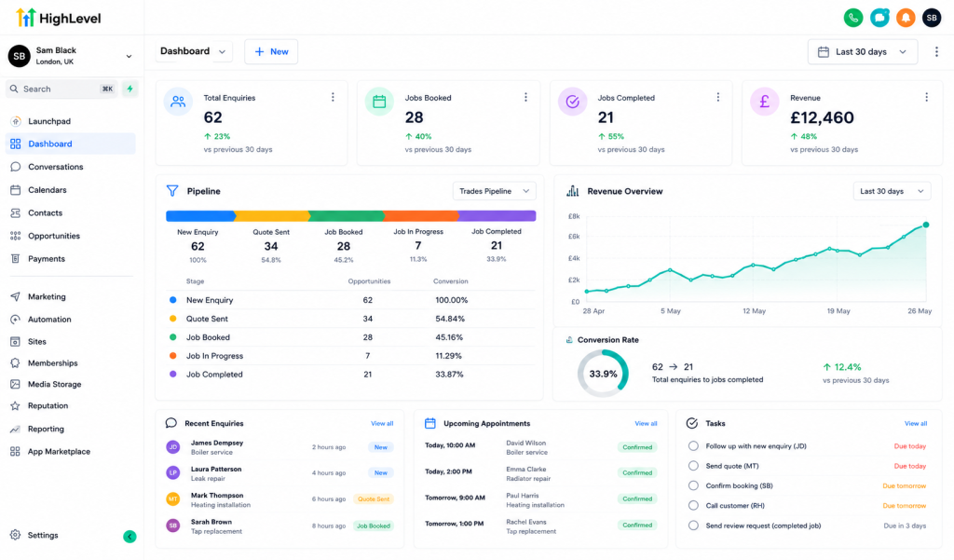Open the teal chat icon in header

click(x=879, y=18)
